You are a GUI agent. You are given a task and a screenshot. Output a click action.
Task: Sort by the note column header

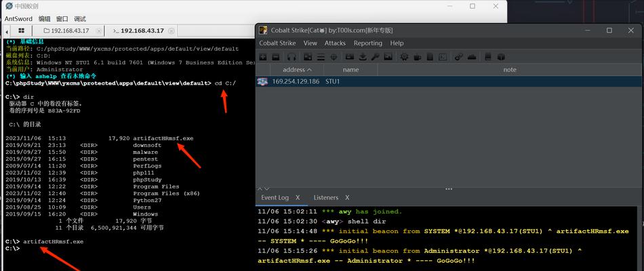coord(510,70)
